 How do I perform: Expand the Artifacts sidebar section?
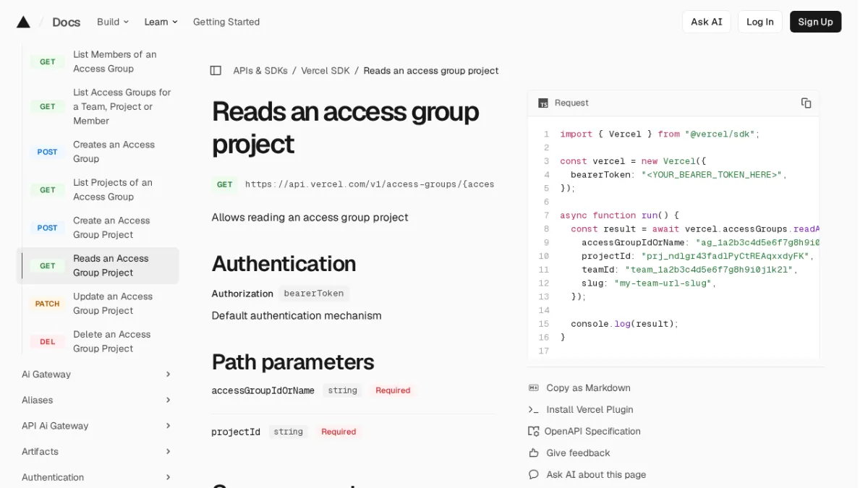click(x=98, y=451)
